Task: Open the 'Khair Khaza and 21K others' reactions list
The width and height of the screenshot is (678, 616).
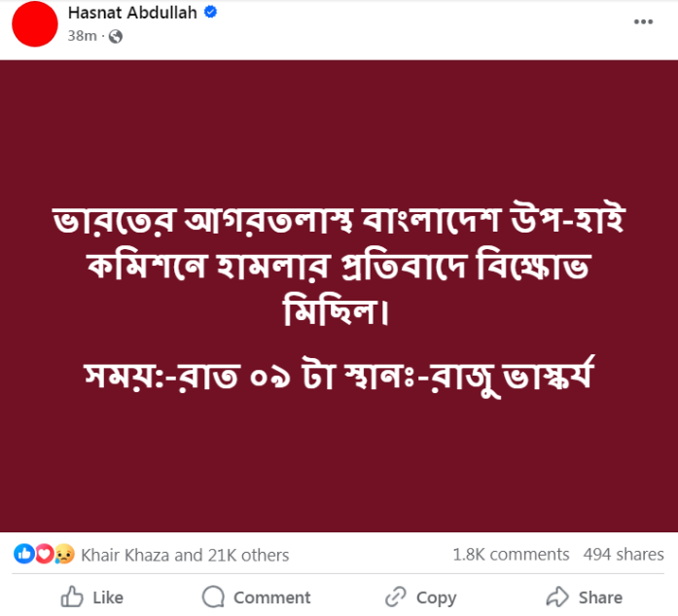Action: (185, 555)
